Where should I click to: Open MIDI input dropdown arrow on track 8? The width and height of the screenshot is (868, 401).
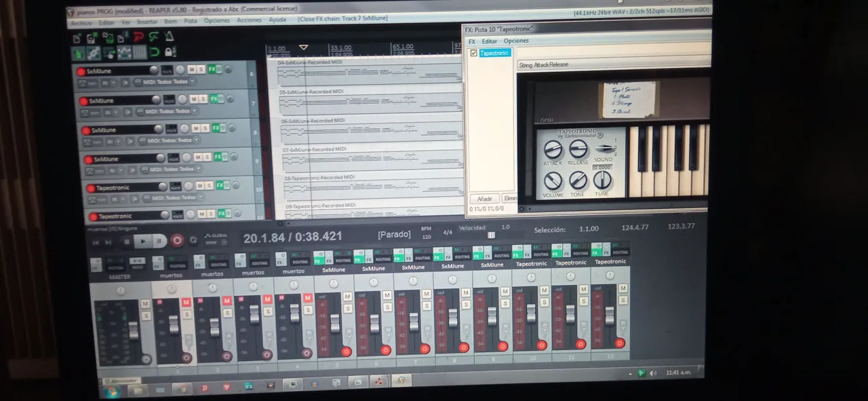point(197,140)
